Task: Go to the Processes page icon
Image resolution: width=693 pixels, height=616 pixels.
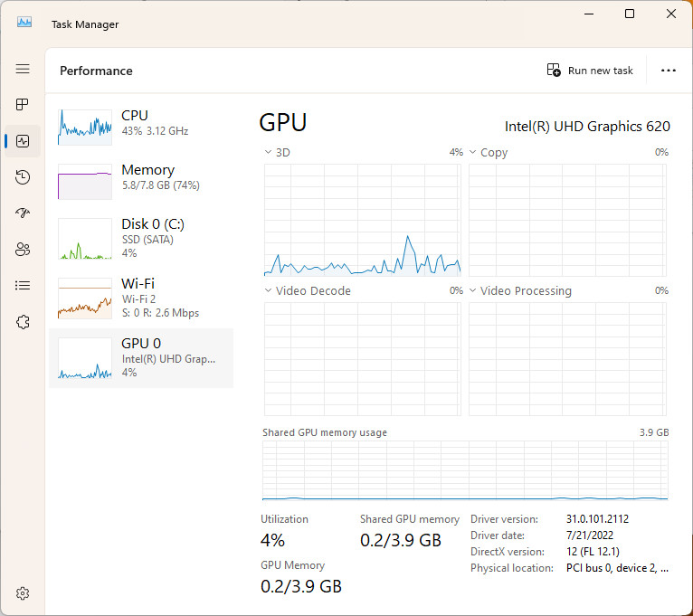Action: tap(23, 105)
